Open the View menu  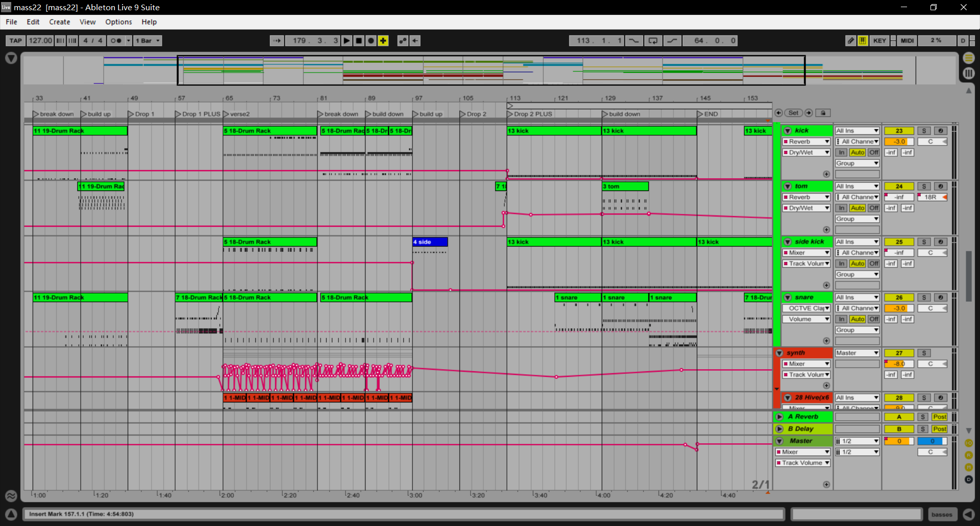[x=88, y=22]
